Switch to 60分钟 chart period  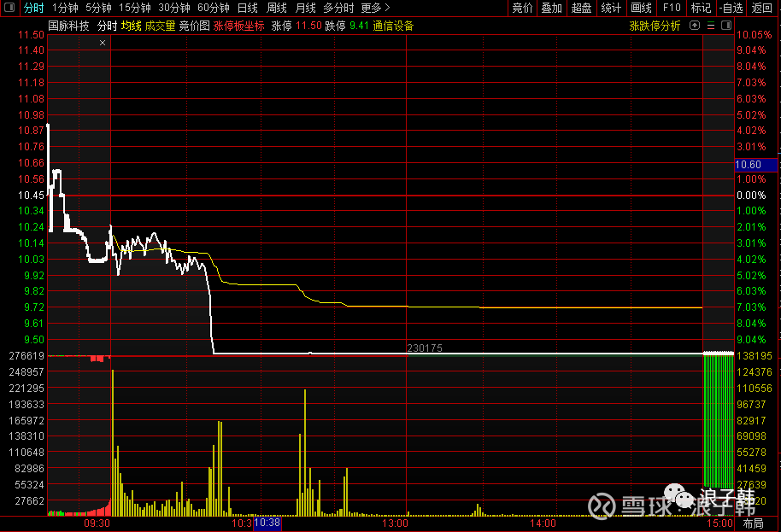[x=213, y=8]
